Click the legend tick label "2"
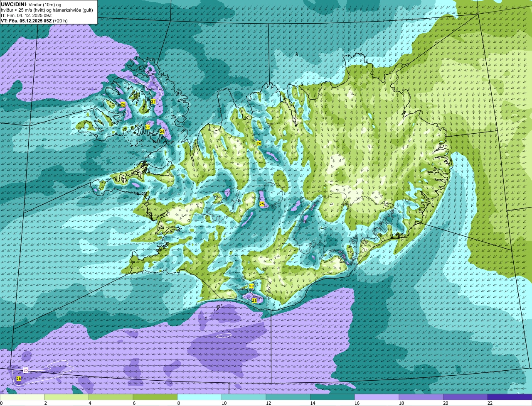Screen dimensions: 532x406 coord(45,403)
